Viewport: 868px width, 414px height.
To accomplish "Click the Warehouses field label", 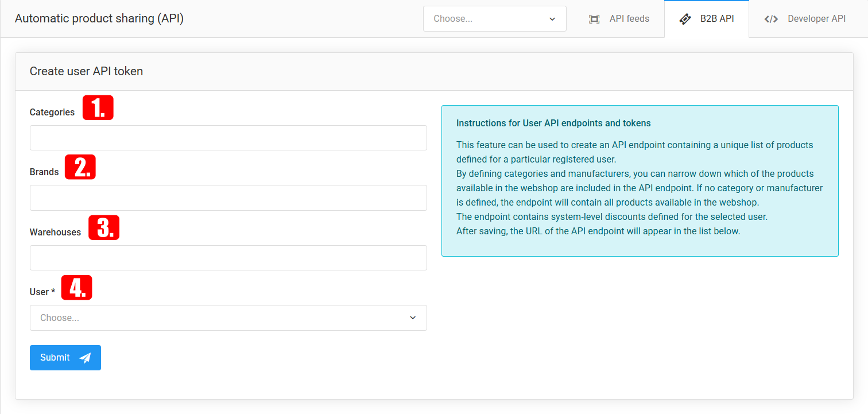I will (55, 232).
